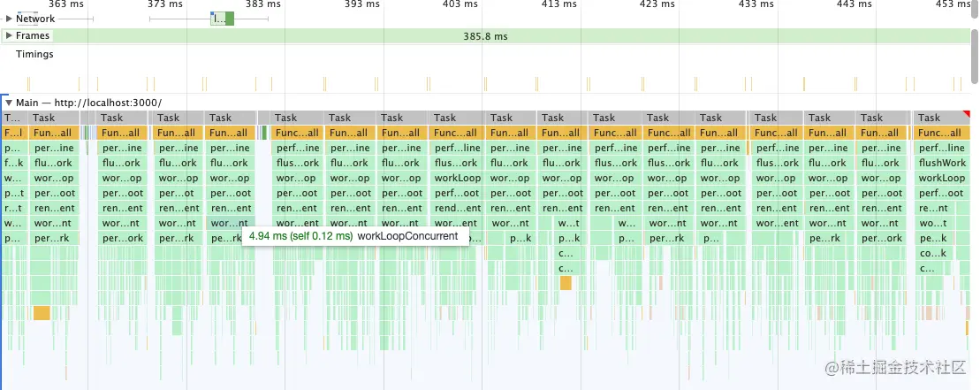
Task: Select the flushWork block
Action: tap(942, 163)
